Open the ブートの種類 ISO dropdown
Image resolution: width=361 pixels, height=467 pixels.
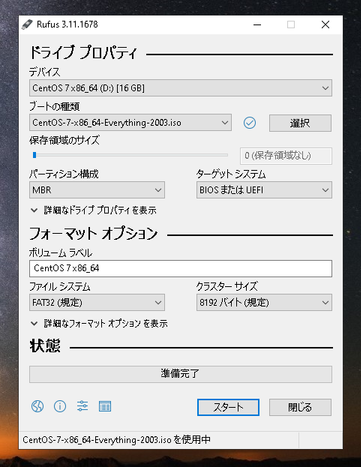(130, 123)
